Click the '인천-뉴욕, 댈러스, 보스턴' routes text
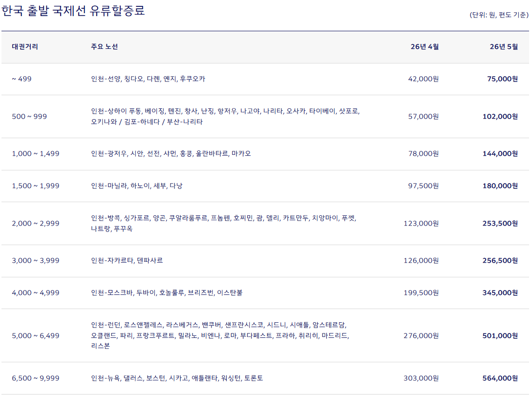This screenshot has width=532, height=395. (x=177, y=378)
